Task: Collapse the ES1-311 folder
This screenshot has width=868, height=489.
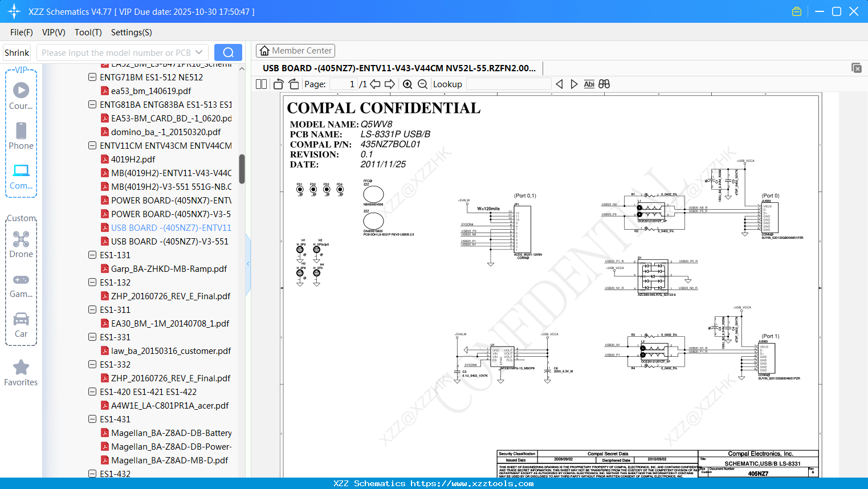Action: tap(92, 309)
